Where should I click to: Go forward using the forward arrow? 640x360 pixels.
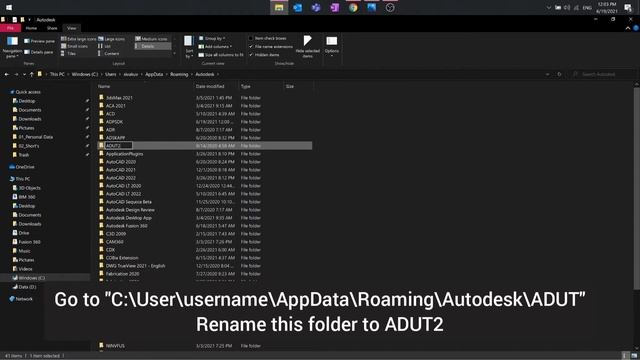tap(16, 74)
